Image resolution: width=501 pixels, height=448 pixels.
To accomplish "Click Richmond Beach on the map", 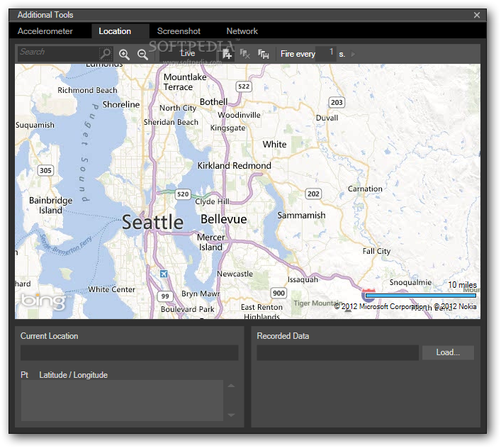I will tap(87, 91).
